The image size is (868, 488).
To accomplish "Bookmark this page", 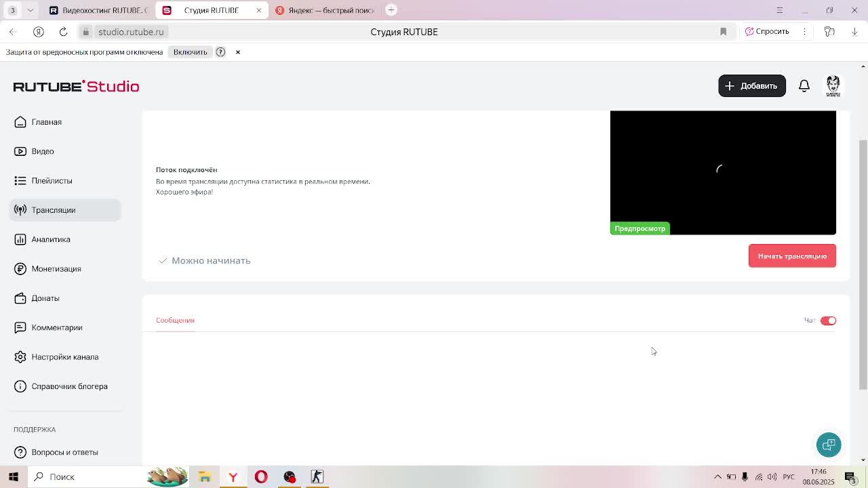I will click(723, 32).
